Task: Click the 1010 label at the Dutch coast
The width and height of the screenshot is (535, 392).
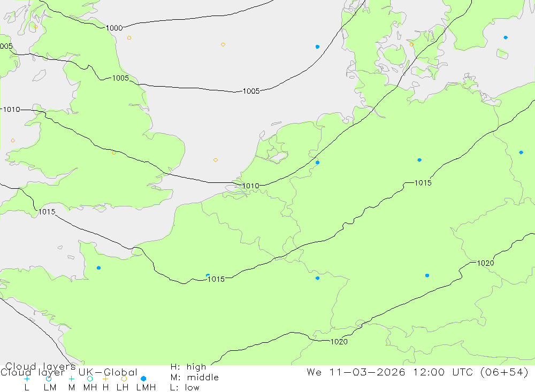Action: coord(251,186)
